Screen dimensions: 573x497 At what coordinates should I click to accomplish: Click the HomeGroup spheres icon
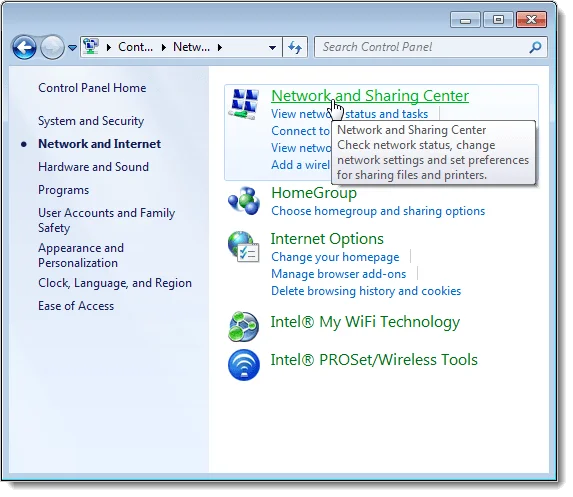(x=244, y=201)
